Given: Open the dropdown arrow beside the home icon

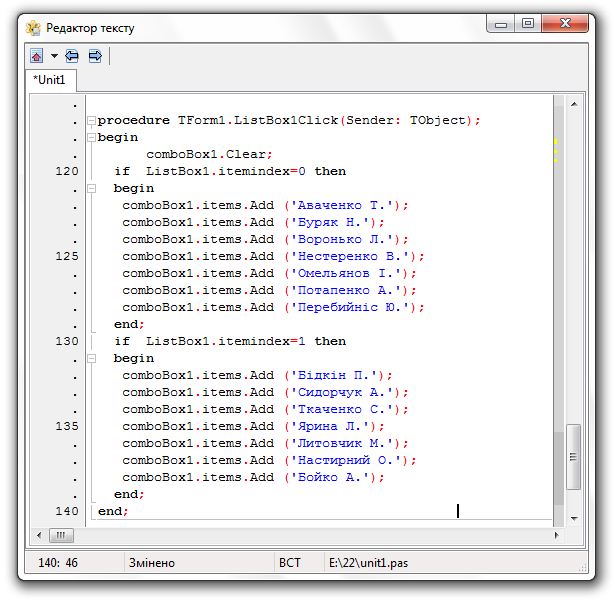Looking at the screenshot, I should (x=54, y=56).
